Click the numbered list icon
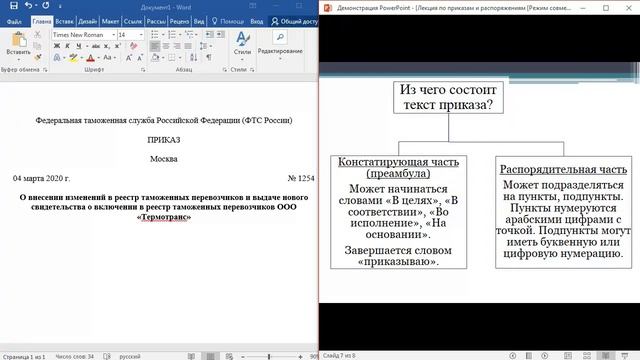 [x=172, y=35]
